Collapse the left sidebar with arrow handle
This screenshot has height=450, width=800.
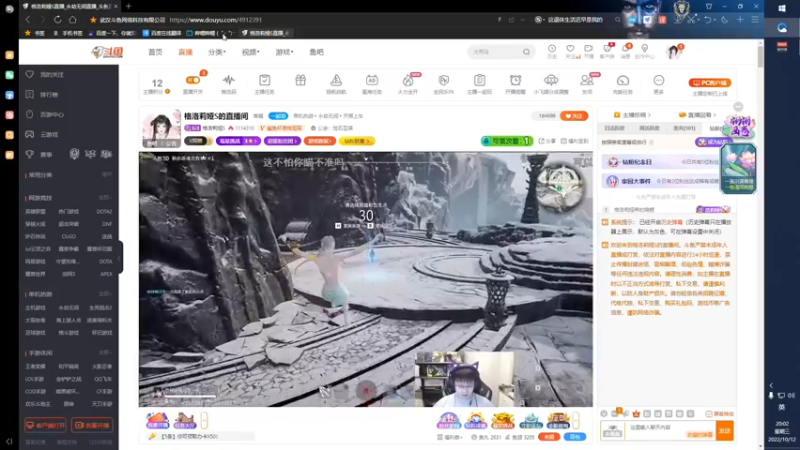(119, 257)
